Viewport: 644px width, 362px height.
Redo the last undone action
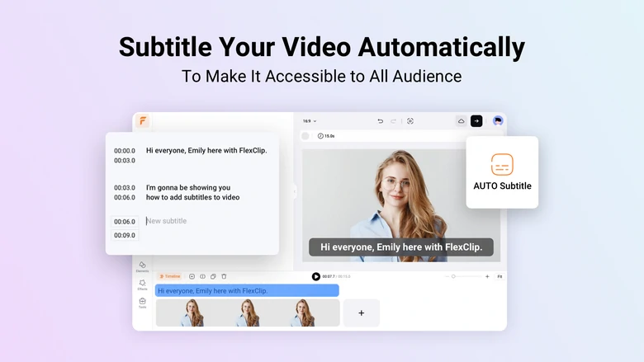click(x=394, y=121)
